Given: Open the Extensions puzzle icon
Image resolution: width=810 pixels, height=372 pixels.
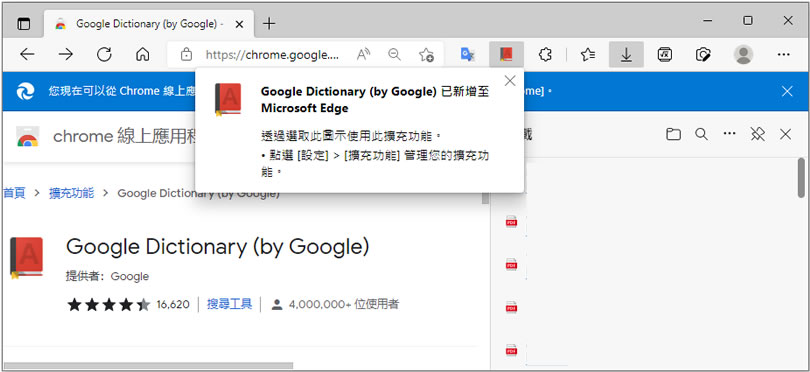Looking at the screenshot, I should pos(545,54).
